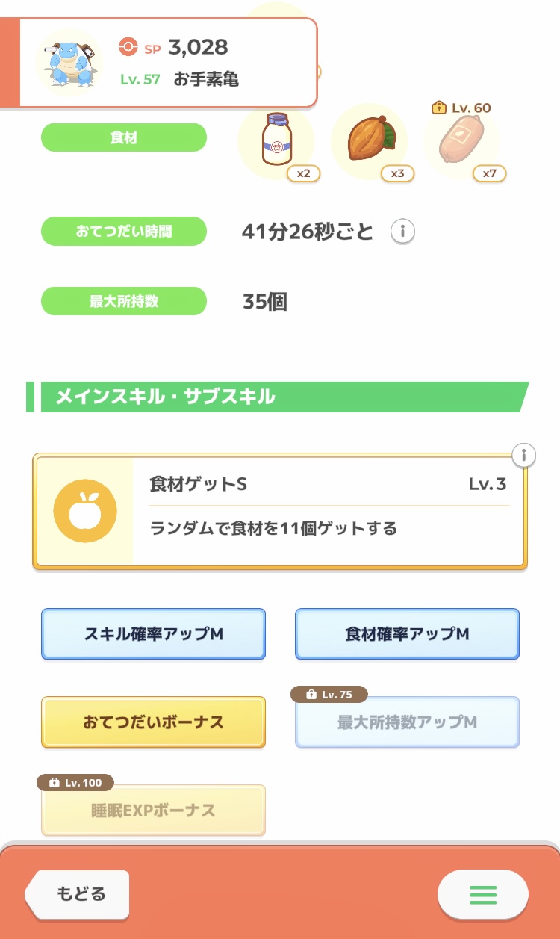Tap the 最大所持数 green label
The height and width of the screenshot is (939, 560).
click(123, 302)
